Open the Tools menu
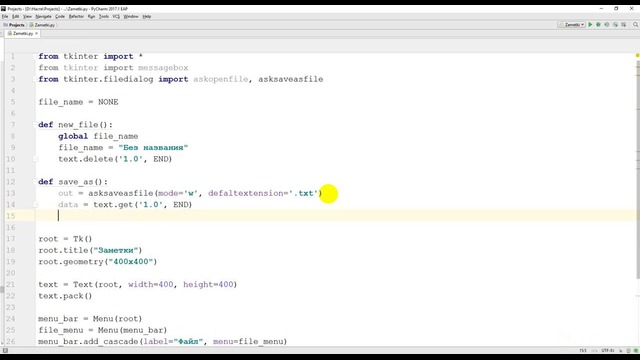 (x=104, y=16)
